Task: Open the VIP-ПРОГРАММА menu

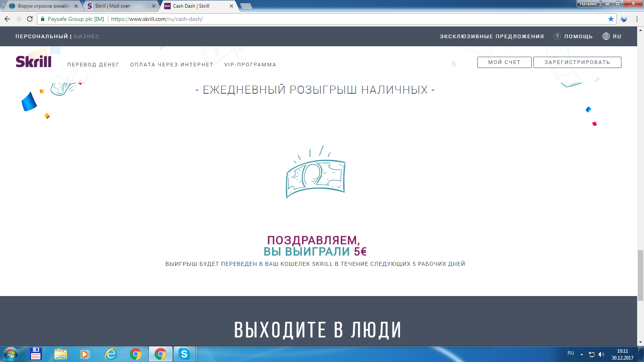Action: pos(250,65)
